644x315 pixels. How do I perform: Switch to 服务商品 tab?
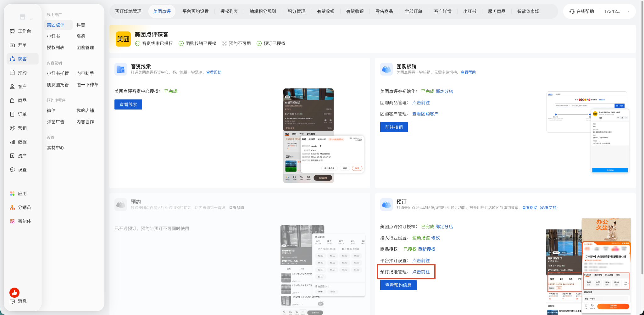(x=497, y=11)
